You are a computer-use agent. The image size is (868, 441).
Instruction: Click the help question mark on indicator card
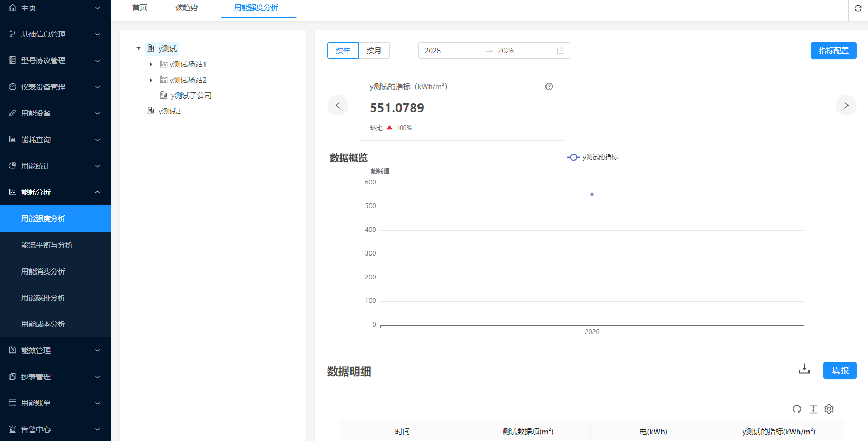(x=549, y=86)
